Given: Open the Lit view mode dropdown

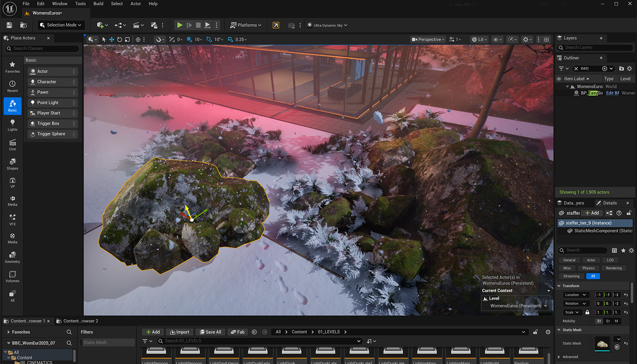Looking at the screenshot, I should click(479, 39).
